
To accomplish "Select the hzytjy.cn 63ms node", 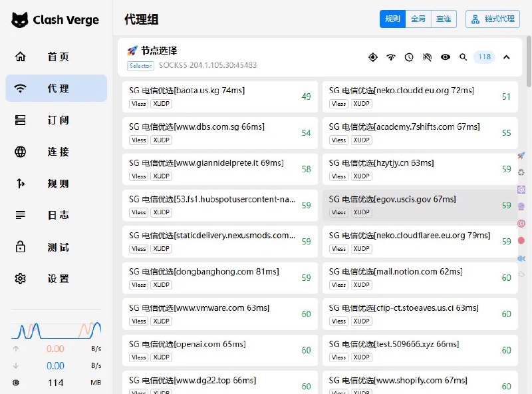I will click(420, 169).
